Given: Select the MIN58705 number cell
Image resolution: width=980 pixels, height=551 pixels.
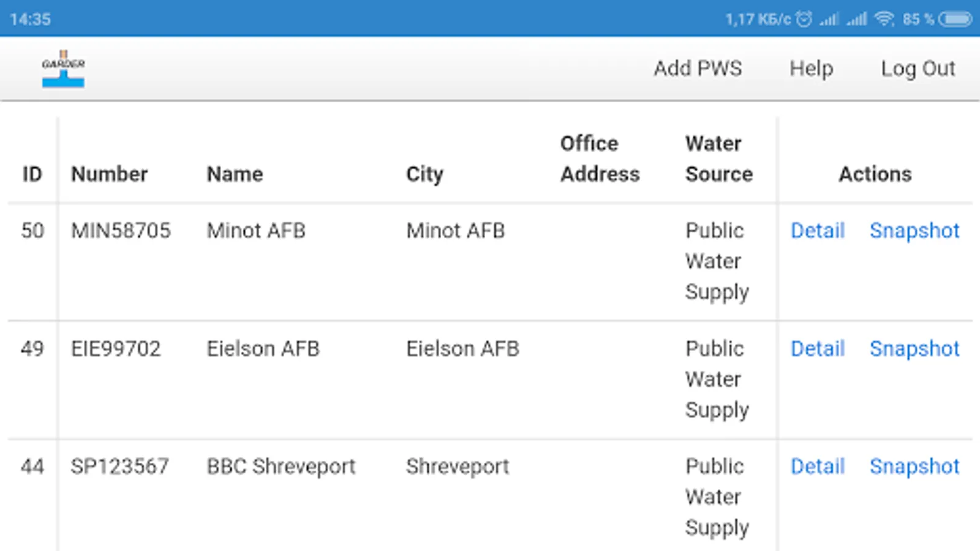Looking at the screenshot, I should pos(121,231).
